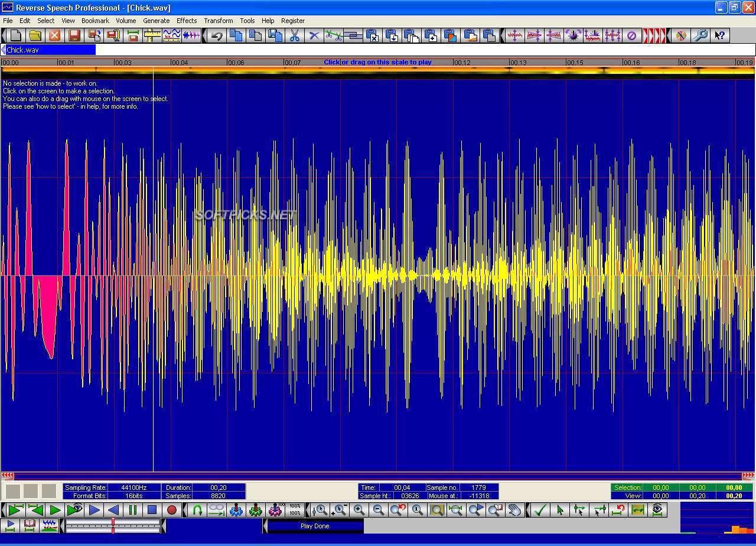Click the 100% volume level icon
The height and width of the screenshot is (546, 756).
tap(295, 510)
